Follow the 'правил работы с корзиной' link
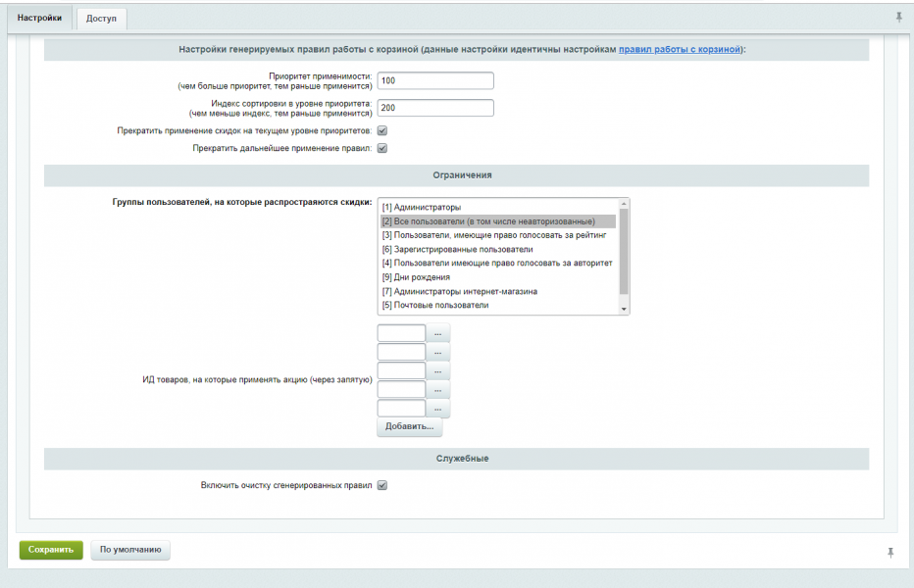The width and height of the screenshot is (914, 588). [680, 49]
